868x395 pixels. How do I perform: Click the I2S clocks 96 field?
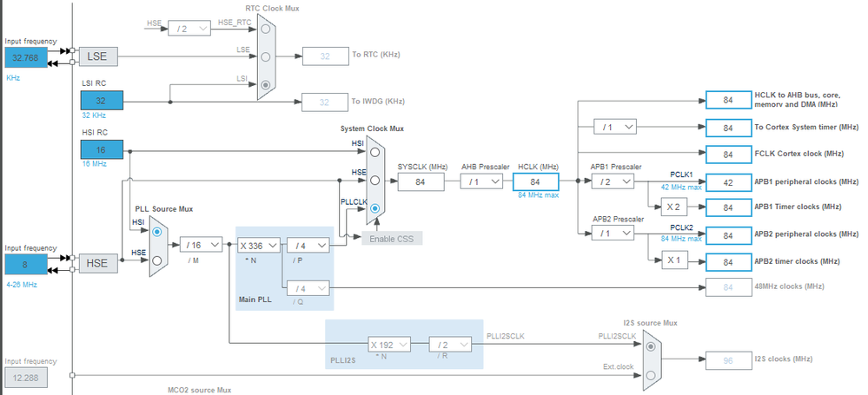tap(728, 360)
